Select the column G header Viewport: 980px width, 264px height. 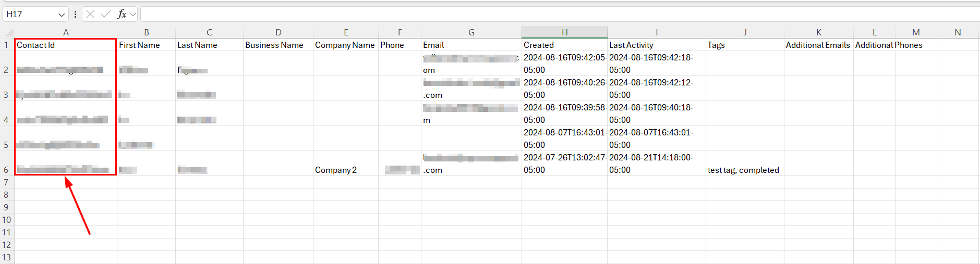471,32
